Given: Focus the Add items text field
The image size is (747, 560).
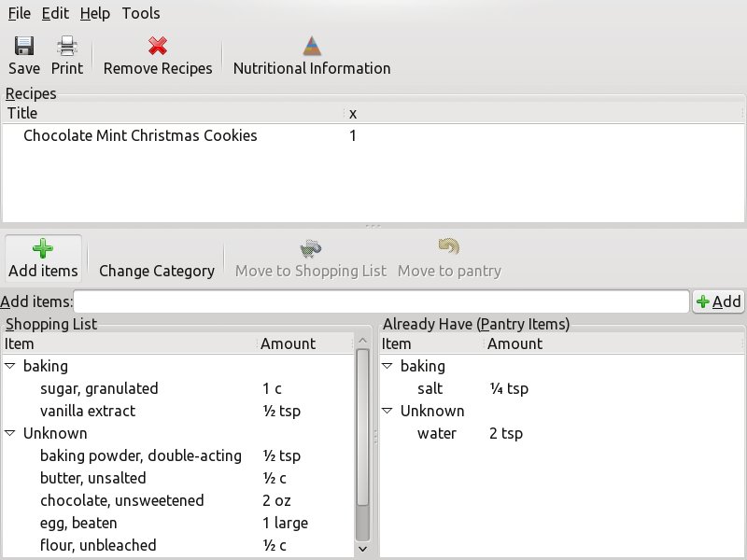Looking at the screenshot, I should (381, 301).
